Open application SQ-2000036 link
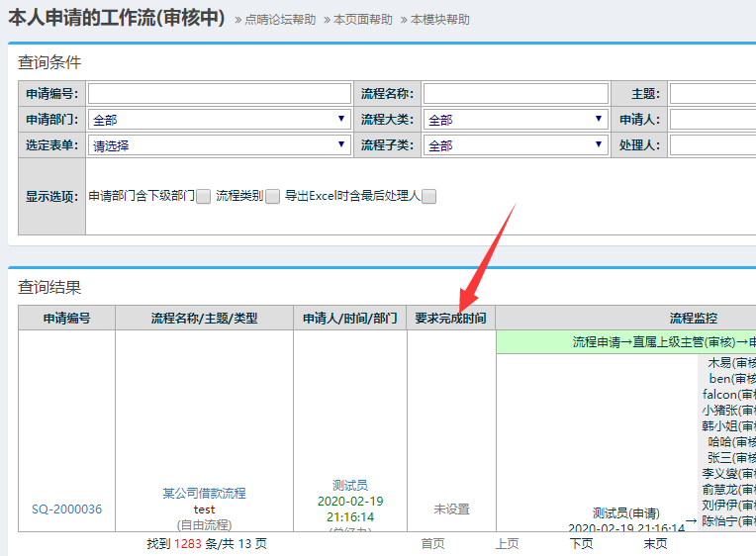 pyautogui.click(x=66, y=510)
